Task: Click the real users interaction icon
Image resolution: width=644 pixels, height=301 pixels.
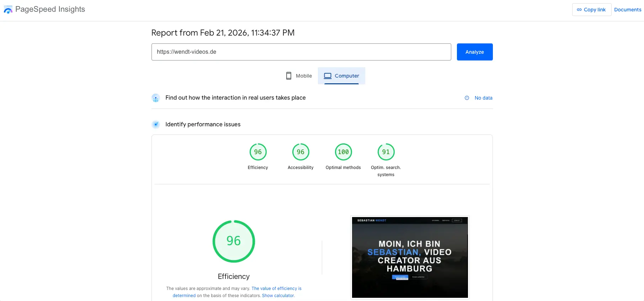Action: (x=156, y=98)
